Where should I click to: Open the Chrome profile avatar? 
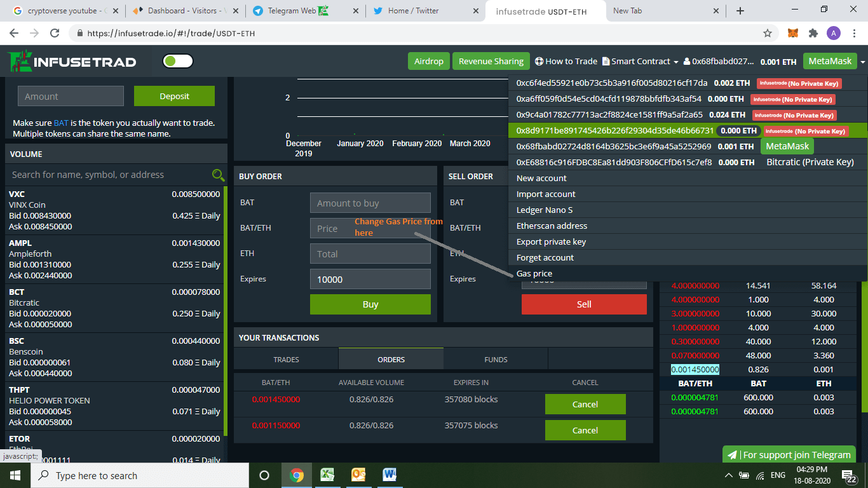(833, 33)
